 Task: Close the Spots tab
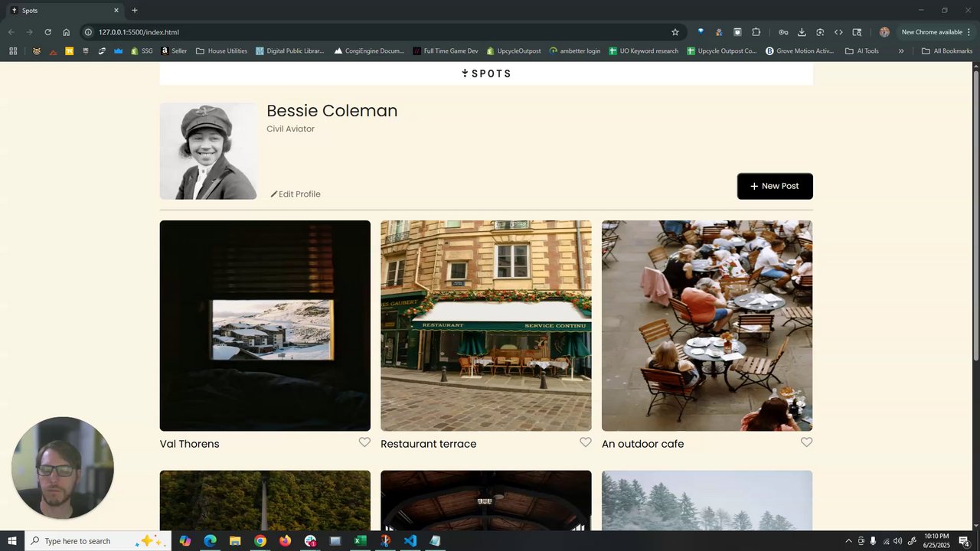click(116, 11)
